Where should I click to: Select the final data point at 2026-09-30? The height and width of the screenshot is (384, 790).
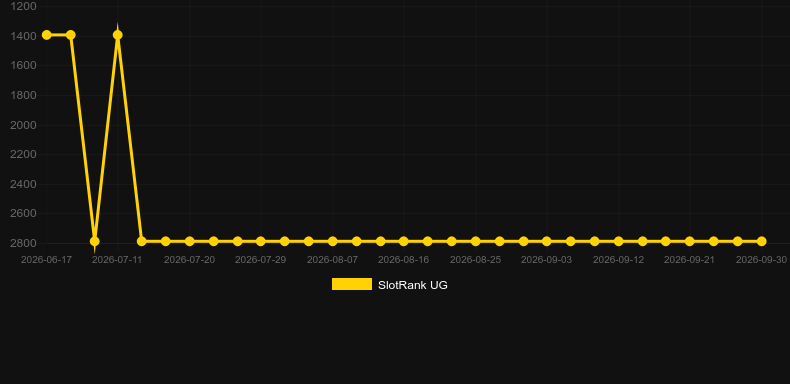761,241
